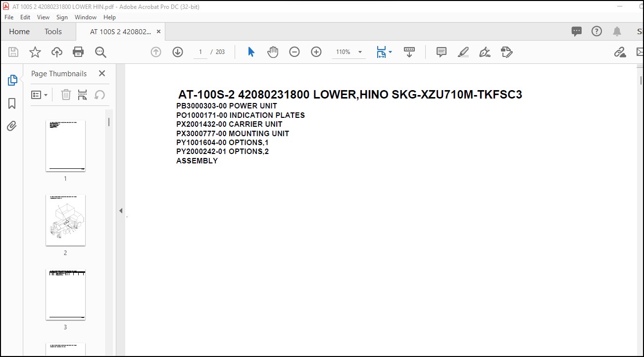Open the Page Thumbnails sidebar icon
The height and width of the screenshot is (357, 644).
click(12, 80)
